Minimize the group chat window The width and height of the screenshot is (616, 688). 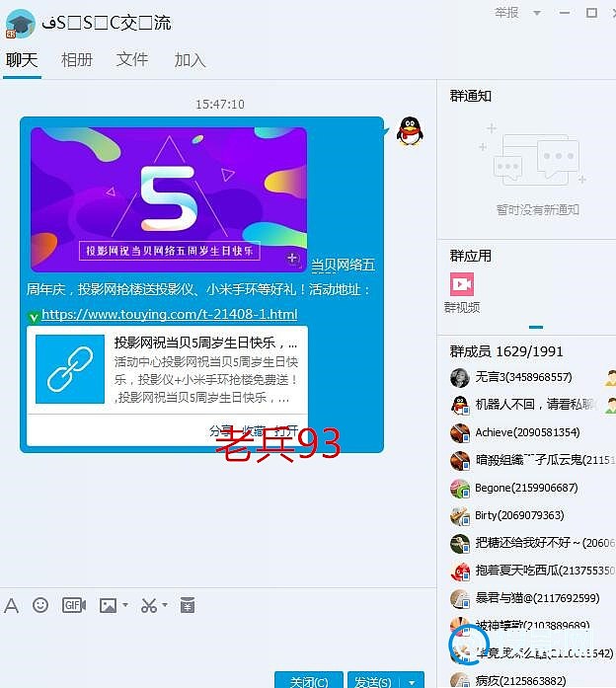coord(565,13)
